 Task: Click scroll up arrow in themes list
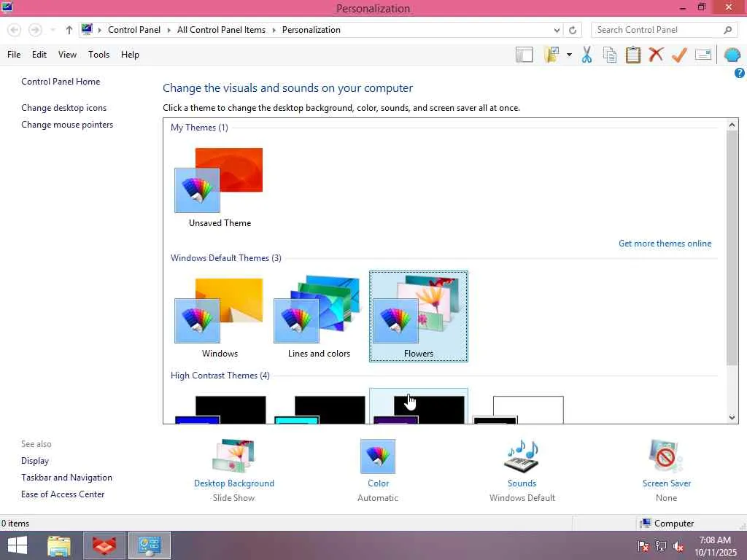tap(732, 125)
